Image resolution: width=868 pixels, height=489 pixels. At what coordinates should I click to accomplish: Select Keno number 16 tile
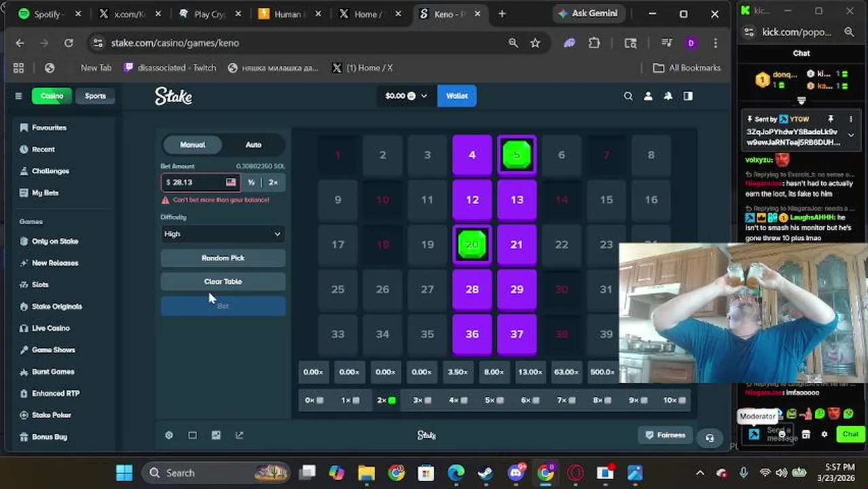651,200
